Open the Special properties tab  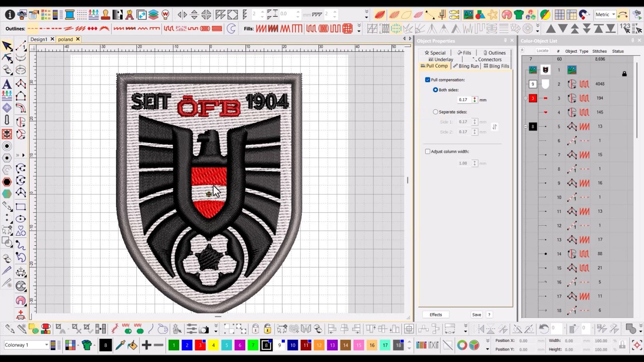pos(435,53)
